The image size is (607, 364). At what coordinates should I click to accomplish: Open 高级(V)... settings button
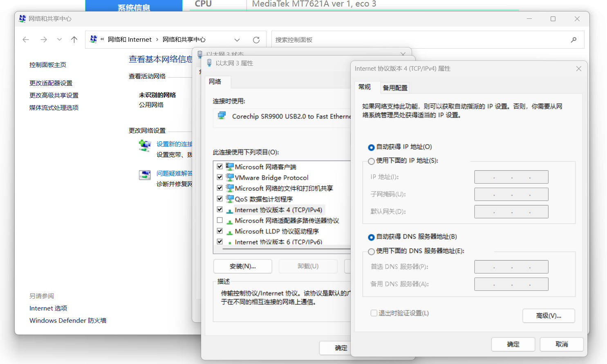pyautogui.click(x=549, y=316)
